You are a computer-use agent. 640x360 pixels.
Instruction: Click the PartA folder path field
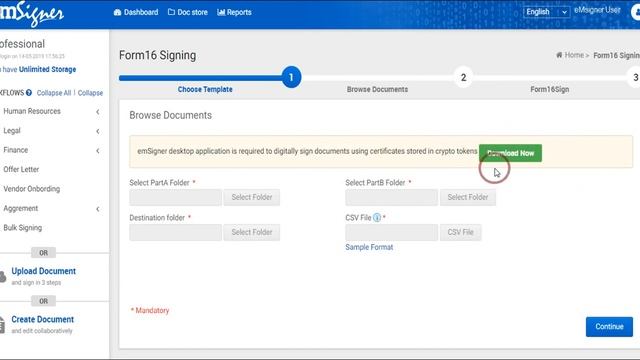(176, 197)
